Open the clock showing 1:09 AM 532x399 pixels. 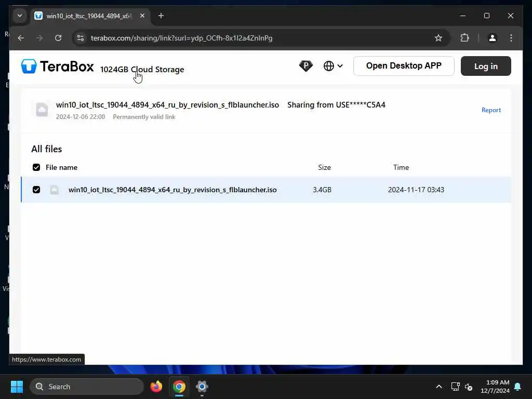coord(495,387)
